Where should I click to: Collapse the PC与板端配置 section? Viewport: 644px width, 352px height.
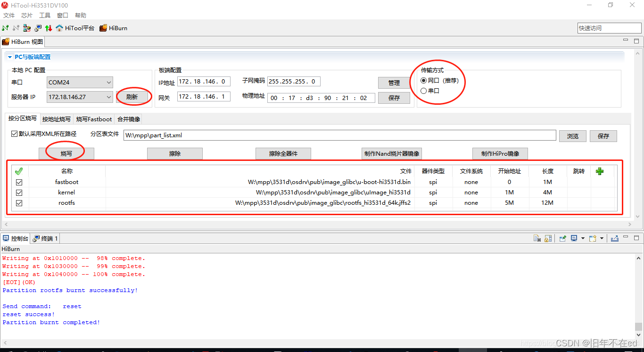coord(9,57)
